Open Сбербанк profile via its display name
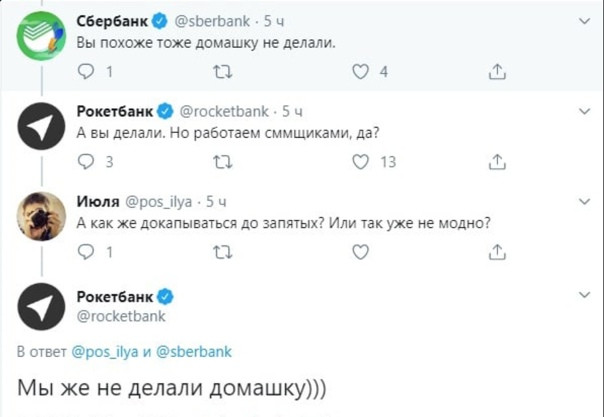604x417 pixels. (x=110, y=19)
